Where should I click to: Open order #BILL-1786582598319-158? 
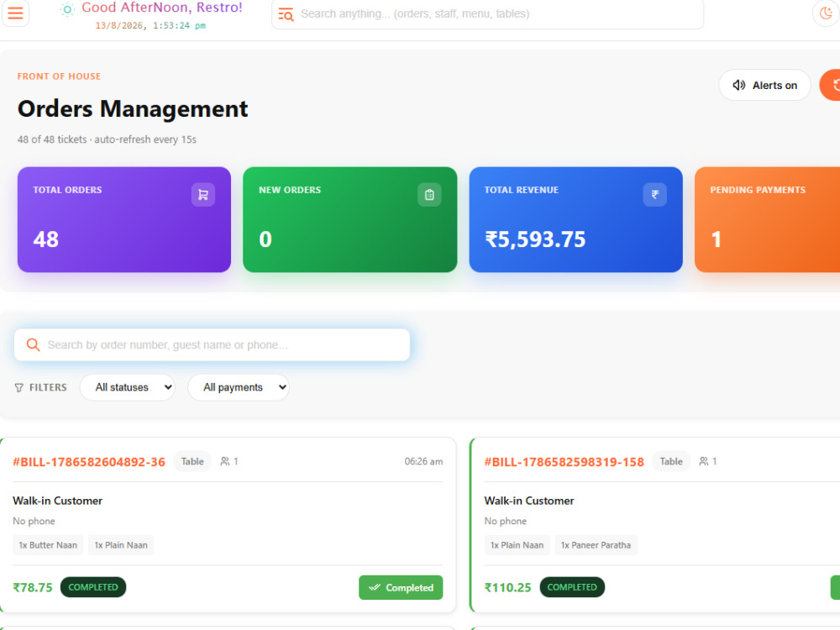[564, 462]
